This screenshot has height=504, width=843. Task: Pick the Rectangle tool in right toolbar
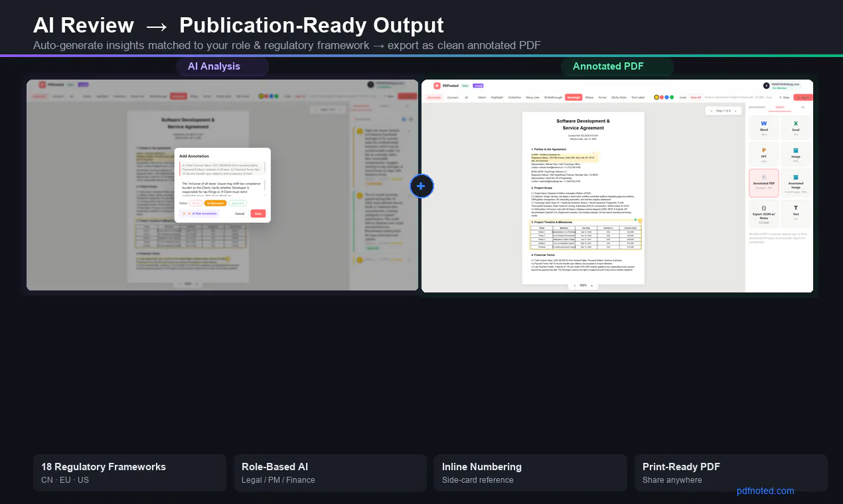(x=574, y=97)
